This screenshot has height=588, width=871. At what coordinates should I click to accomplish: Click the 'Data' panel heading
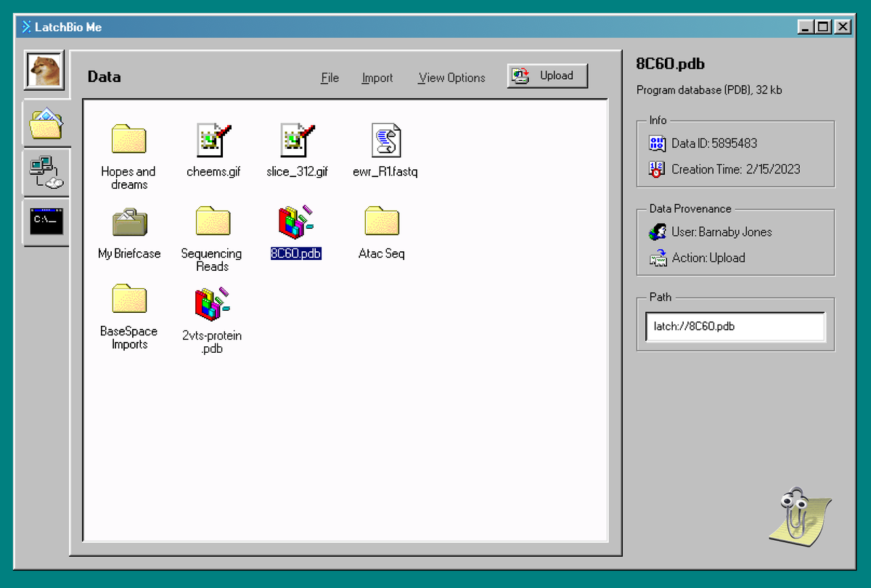coord(105,76)
